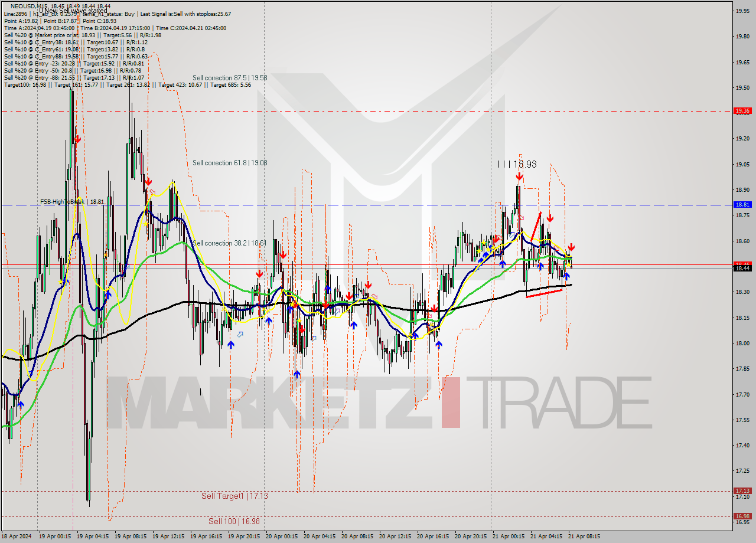Screen dimensions: 756x543
Task: Click the 'Sell correction 38.2 | 18.61' label
Action: tap(229, 243)
